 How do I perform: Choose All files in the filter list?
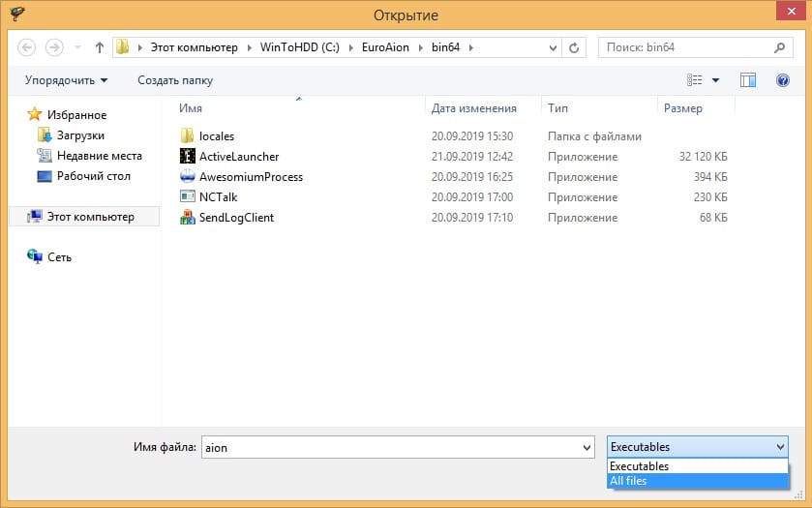628,481
